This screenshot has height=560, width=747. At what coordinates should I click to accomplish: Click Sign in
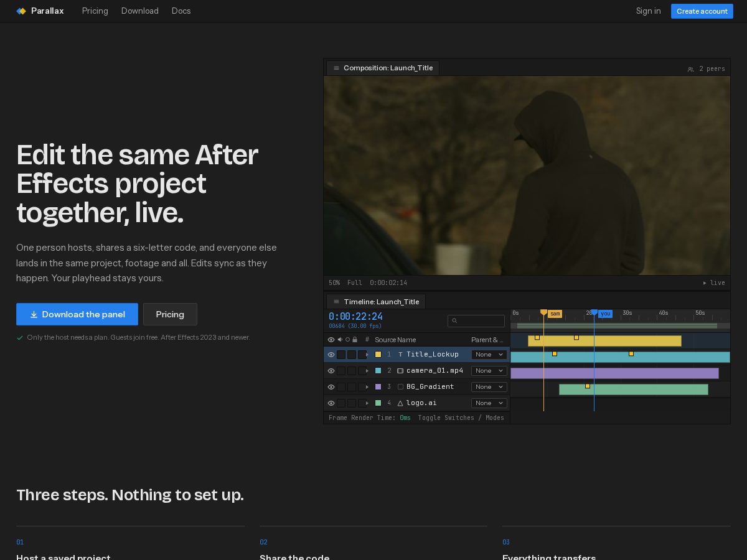[648, 11]
